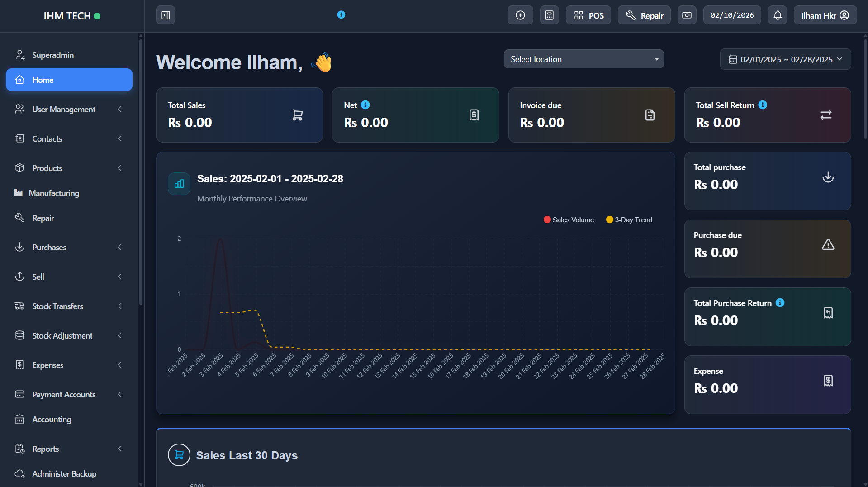
Task: Click the cash register icon in top bar
Action: pyautogui.click(x=687, y=15)
